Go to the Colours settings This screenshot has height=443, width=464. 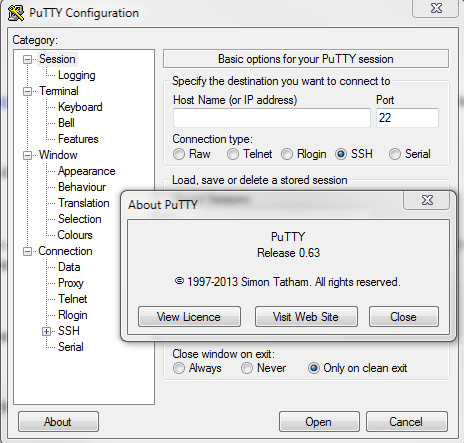pos(75,235)
